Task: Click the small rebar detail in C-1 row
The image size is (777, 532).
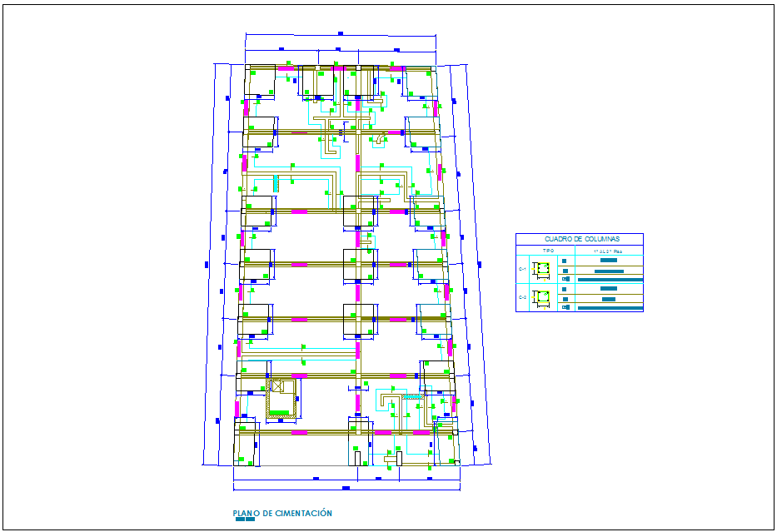Action: pos(565,279)
